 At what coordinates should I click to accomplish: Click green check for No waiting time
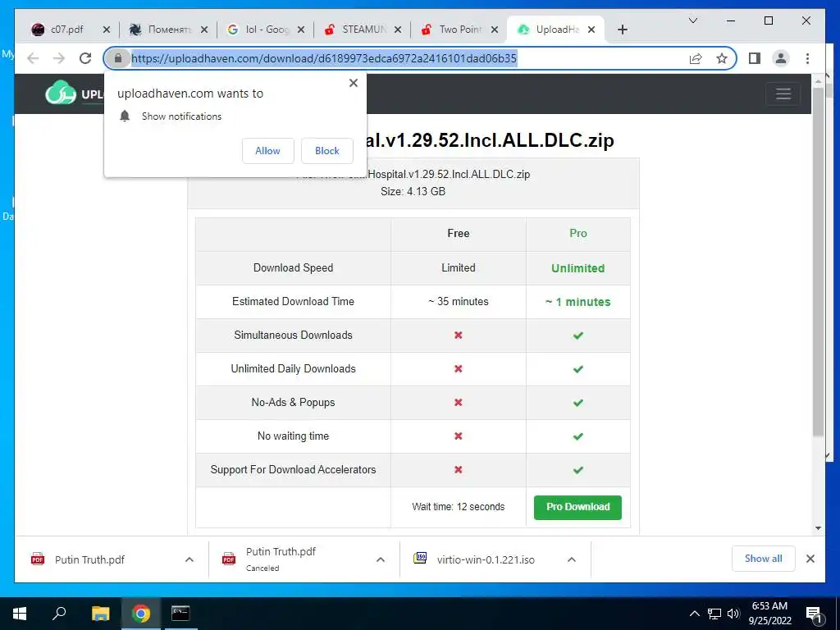[578, 436]
